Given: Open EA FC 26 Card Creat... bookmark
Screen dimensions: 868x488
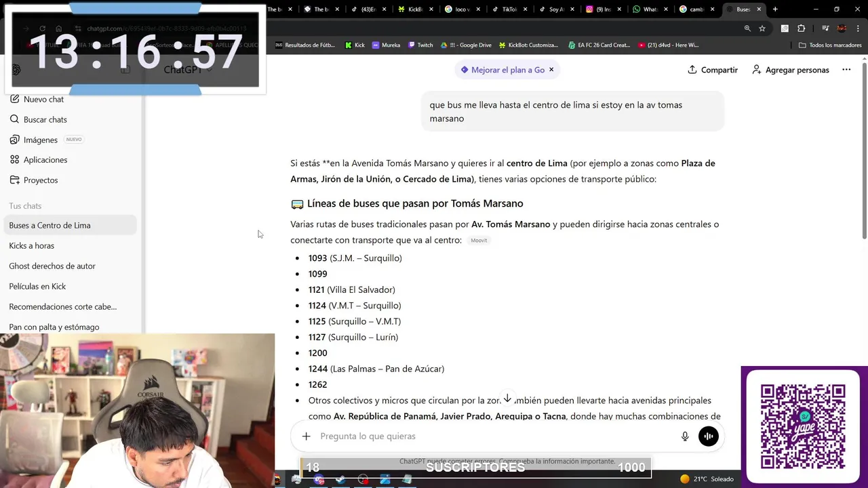Looking at the screenshot, I should (599, 45).
